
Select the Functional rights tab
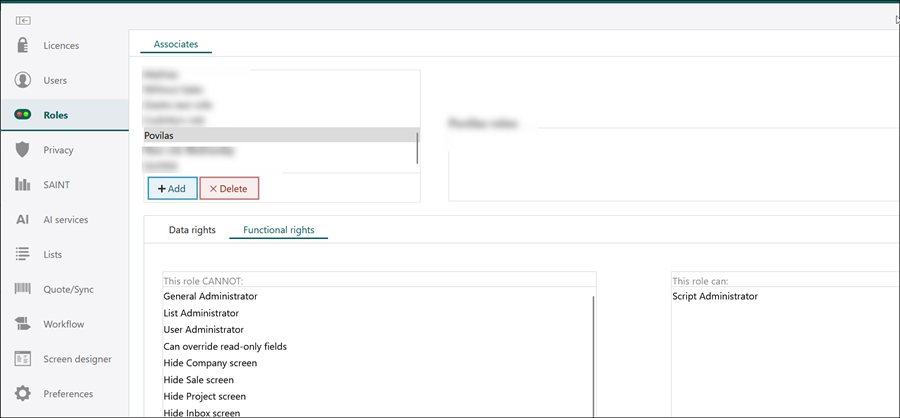279,230
